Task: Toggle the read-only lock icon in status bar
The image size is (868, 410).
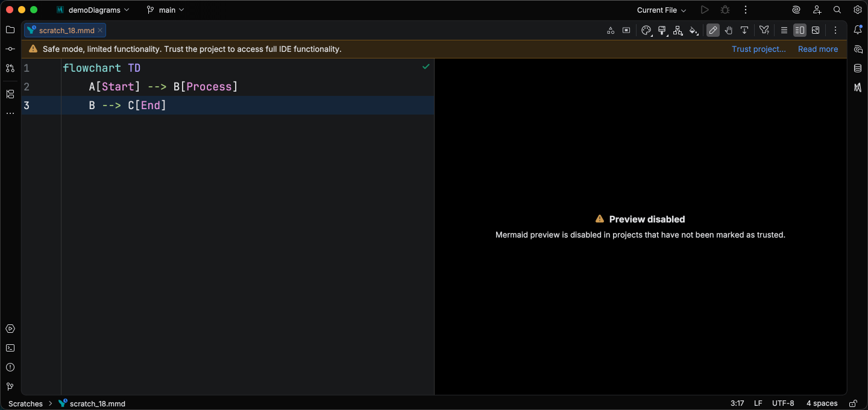Action: pos(853,403)
